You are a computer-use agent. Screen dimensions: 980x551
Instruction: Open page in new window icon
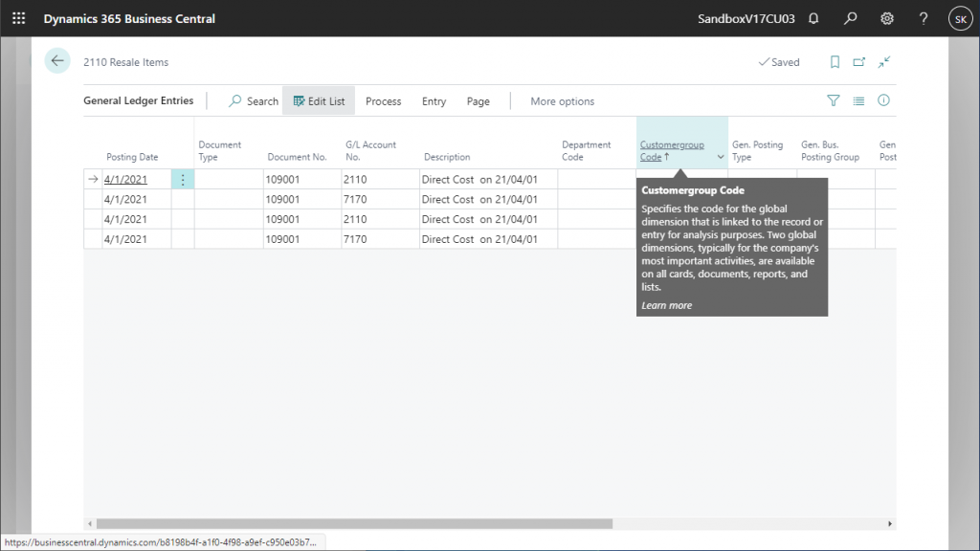(x=859, y=62)
